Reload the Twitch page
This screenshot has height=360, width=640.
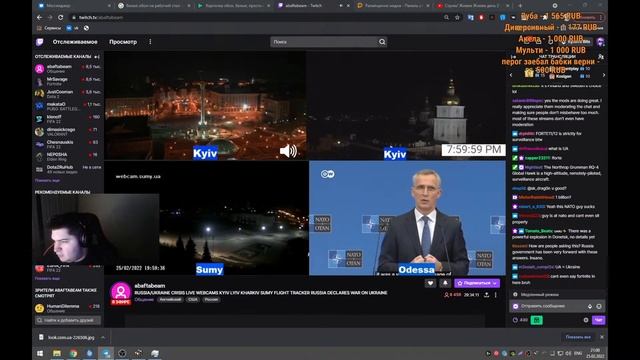(x=60, y=18)
